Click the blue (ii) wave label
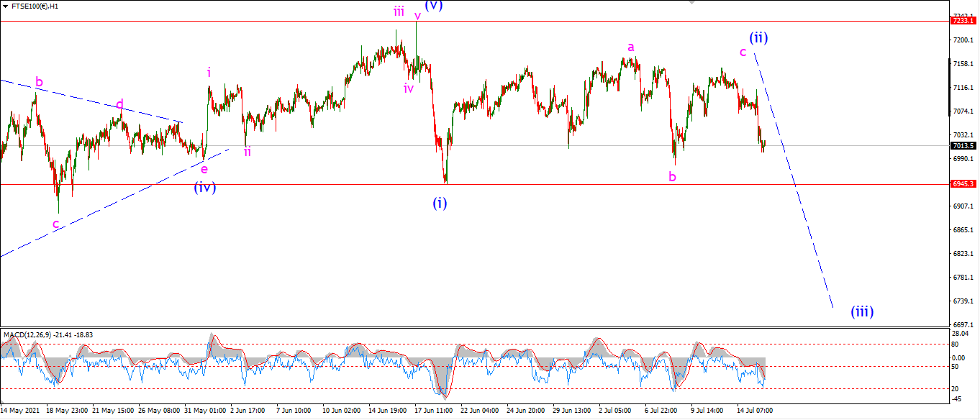The height and width of the screenshot is (420, 980). click(x=758, y=37)
